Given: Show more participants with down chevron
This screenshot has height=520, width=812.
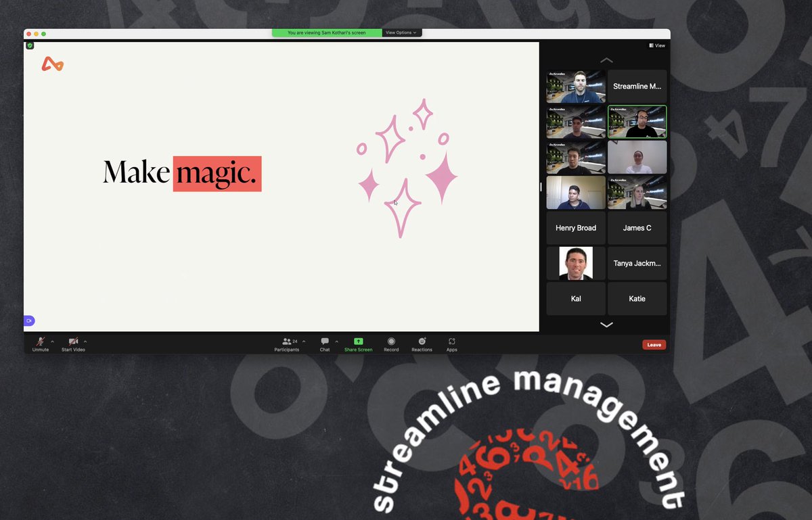Looking at the screenshot, I should click(607, 325).
